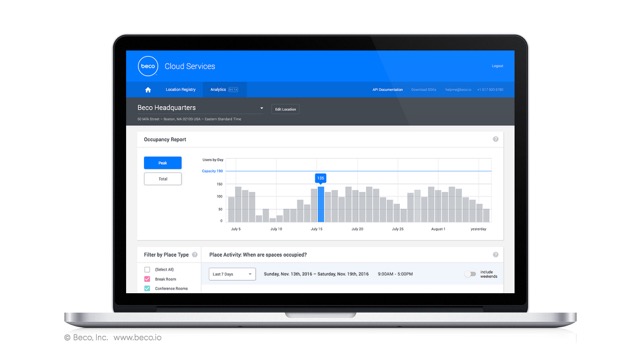
Task: Open Occupancy Report help icon
Action: tap(496, 139)
